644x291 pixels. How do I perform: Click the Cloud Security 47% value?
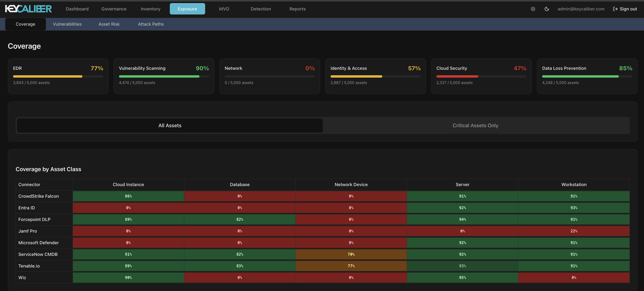[520, 68]
